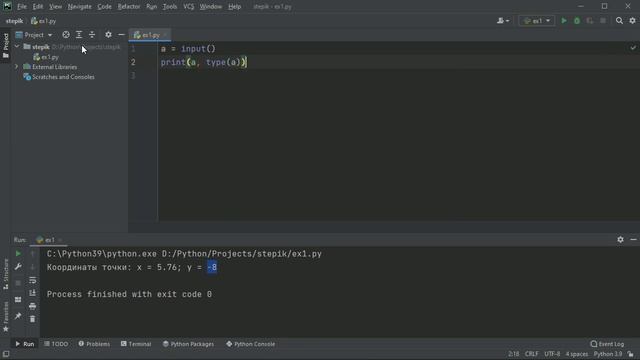The width and height of the screenshot is (640, 360).
Task: Open the ex1 run configuration dropdown
Action: 537,21
